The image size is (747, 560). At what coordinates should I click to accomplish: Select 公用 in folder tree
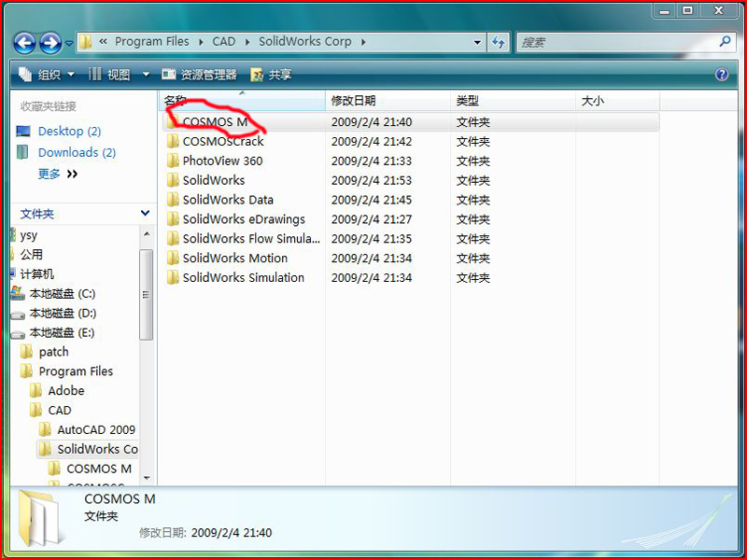[x=32, y=254]
